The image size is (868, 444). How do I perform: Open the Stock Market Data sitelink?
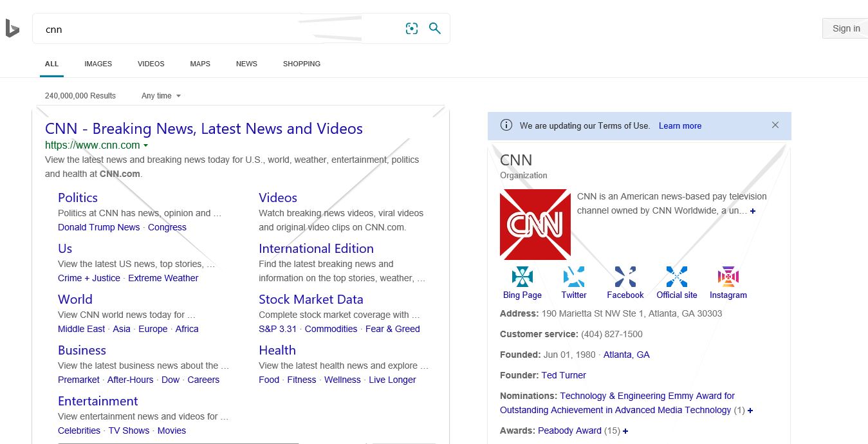click(311, 299)
